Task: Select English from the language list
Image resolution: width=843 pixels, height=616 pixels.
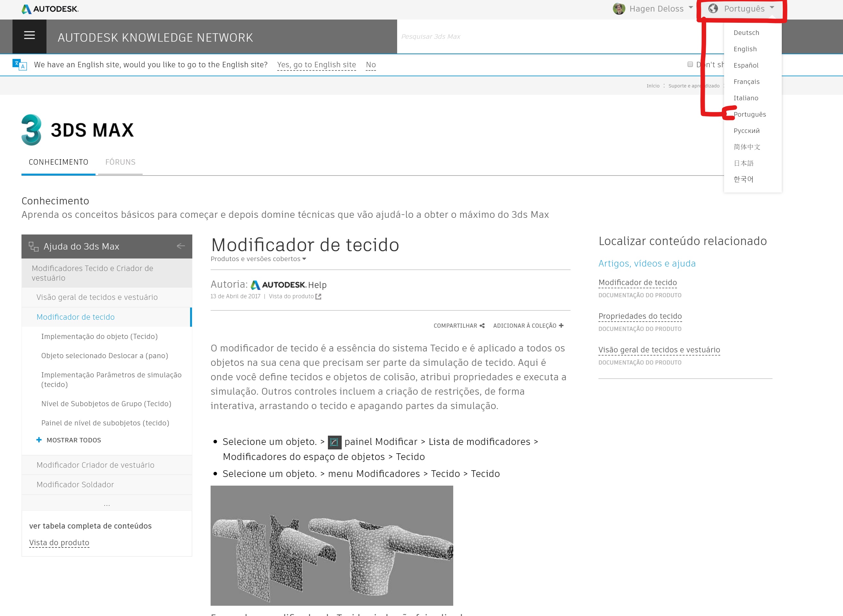Action: [x=745, y=49]
